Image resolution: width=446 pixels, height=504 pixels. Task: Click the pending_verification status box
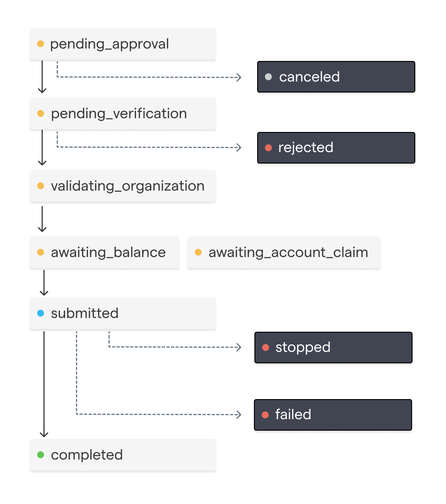click(122, 114)
